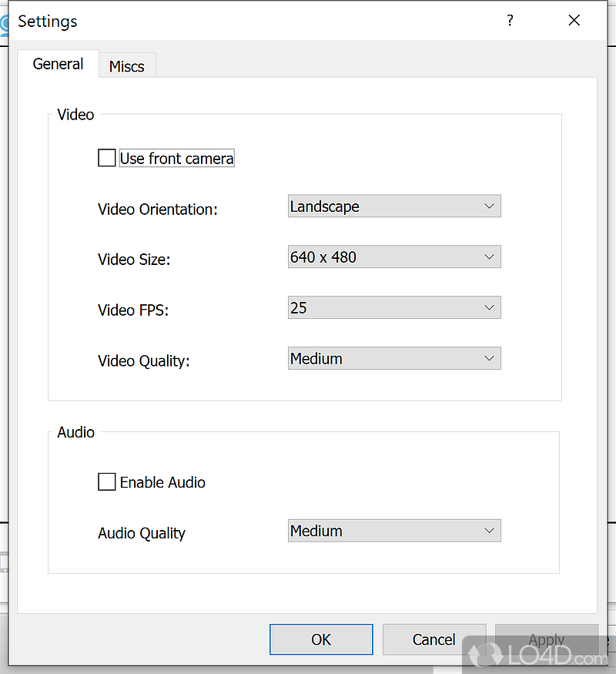Click the Apply button
Image resolution: width=616 pixels, height=674 pixels.
[x=546, y=639]
